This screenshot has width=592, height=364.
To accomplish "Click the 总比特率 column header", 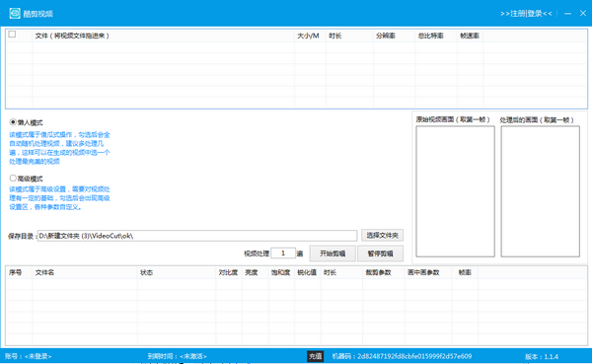I will 436,36.
